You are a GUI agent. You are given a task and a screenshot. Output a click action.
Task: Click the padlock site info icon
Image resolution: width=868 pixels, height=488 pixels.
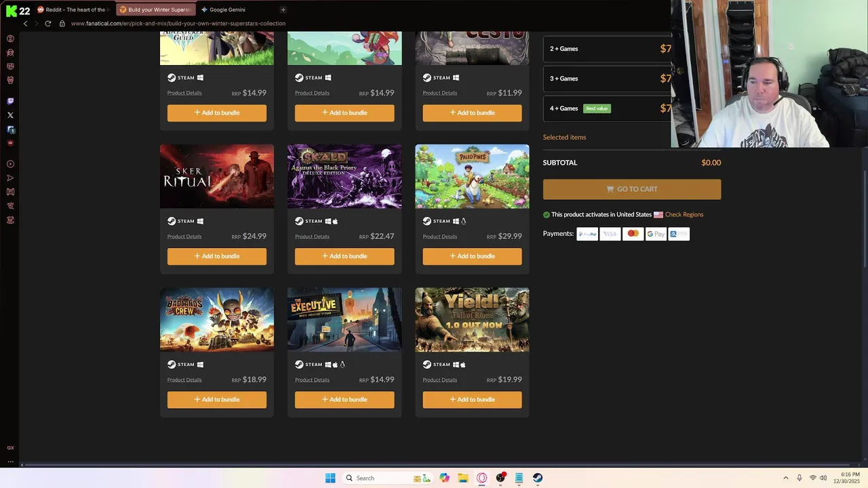pyautogui.click(x=62, y=23)
